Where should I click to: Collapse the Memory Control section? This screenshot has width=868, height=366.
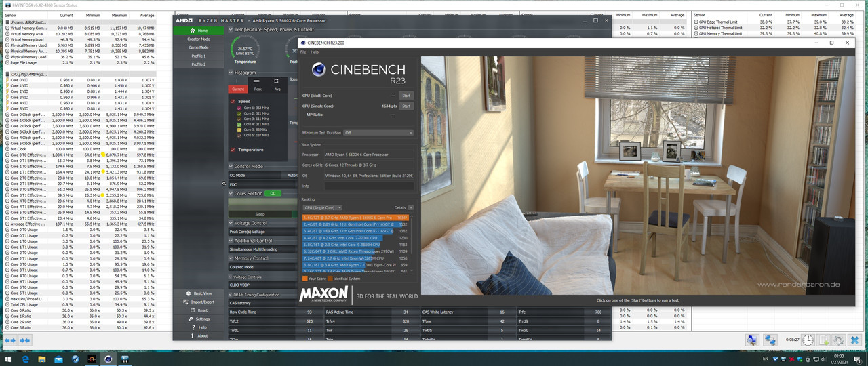click(231, 258)
